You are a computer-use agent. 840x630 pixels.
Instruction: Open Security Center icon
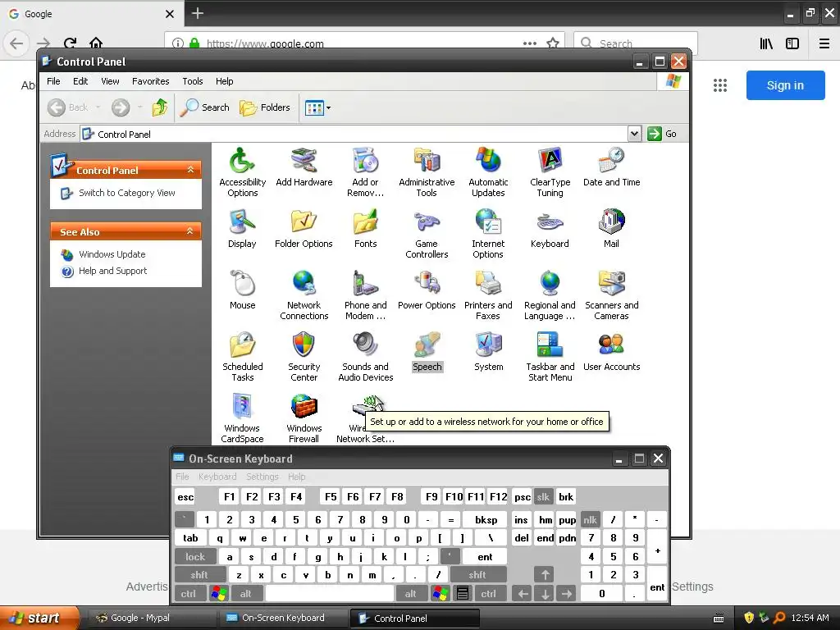pos(304,356)
